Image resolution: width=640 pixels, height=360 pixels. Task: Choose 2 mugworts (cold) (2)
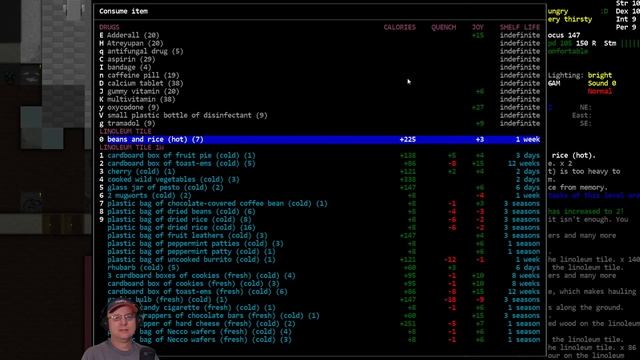[149, 195]
